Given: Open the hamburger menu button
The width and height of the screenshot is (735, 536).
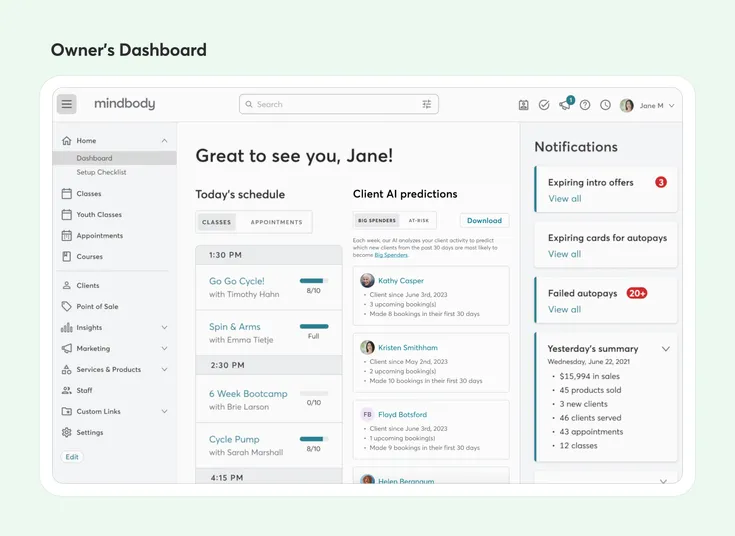Looking at the screenshot, I should point(67,104).
